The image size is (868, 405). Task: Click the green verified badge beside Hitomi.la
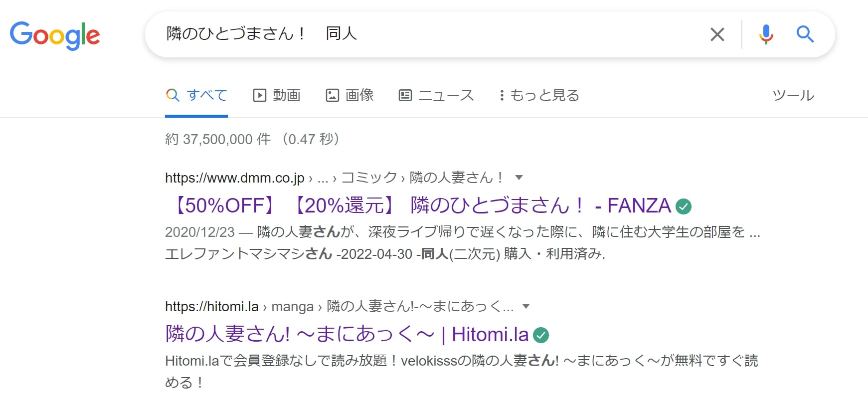(541, 335)
